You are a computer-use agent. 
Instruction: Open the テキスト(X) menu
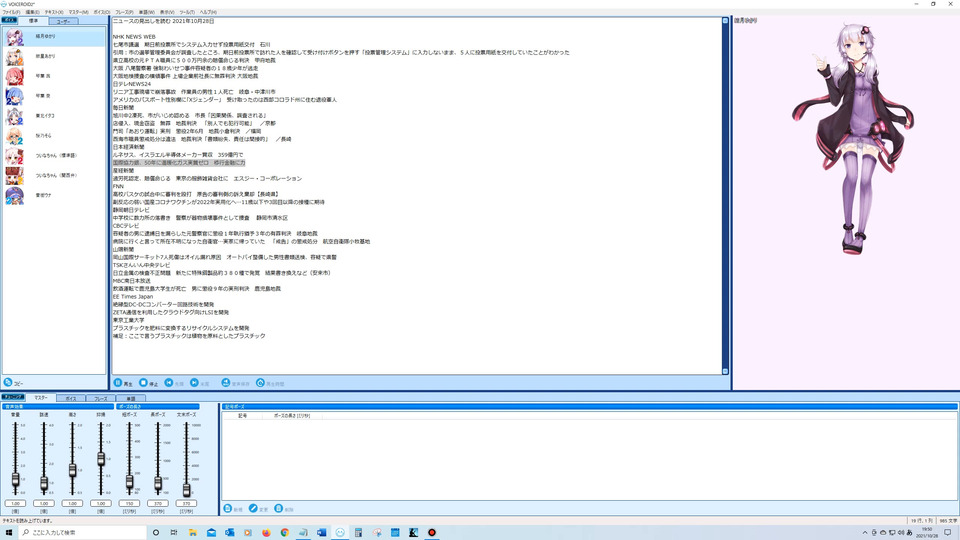(x=54, y=12)
